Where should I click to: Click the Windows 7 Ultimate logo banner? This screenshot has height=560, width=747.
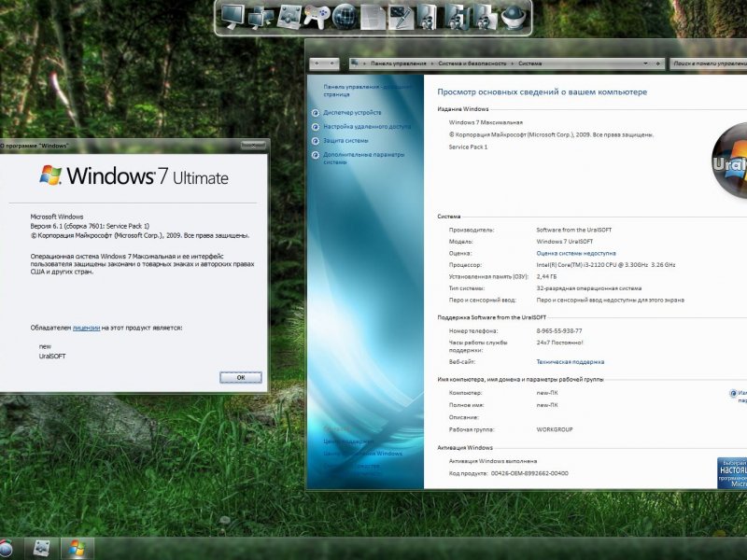134,176
